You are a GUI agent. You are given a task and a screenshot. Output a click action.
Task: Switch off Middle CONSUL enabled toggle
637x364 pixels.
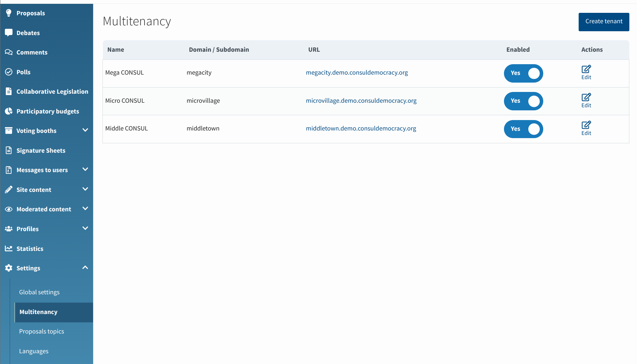tap(523, 129)
